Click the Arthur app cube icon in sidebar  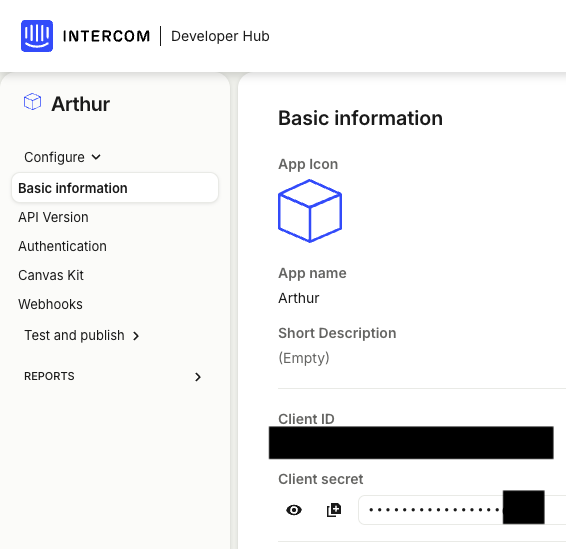pyautogui.click(x=32, y=102)
